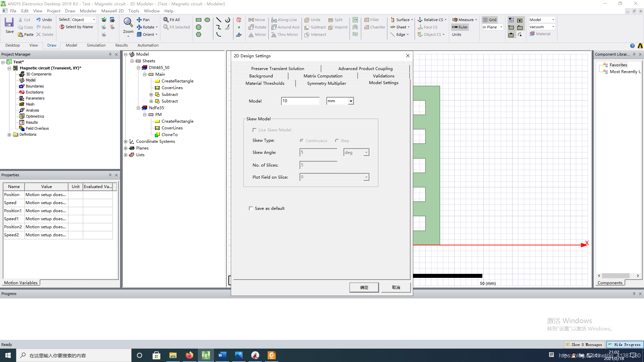Select the spline drawing tool

coord(219,27)
